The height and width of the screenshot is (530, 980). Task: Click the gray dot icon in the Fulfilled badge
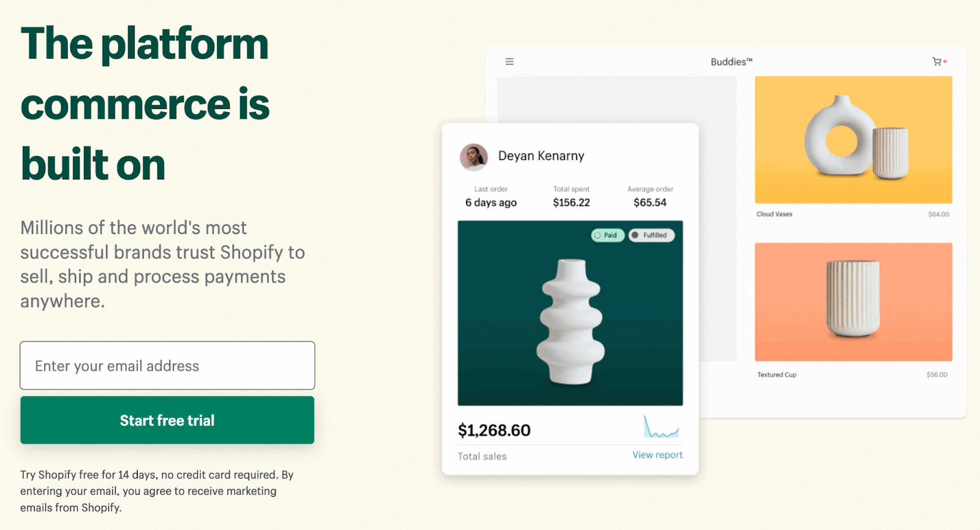pos(635,235)
